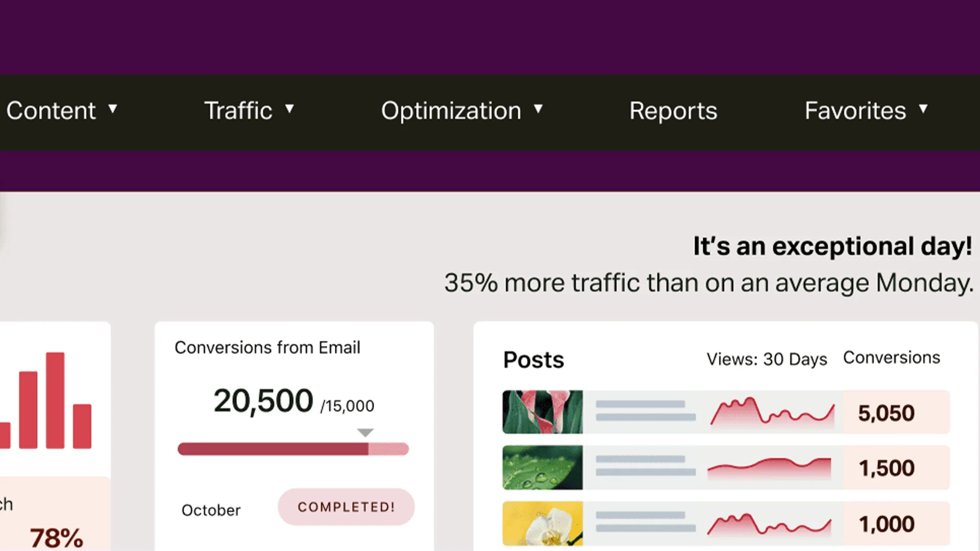This screenshot has width=980, height=551.
Task: Click the 35% more traffic message
Action: 709,283
